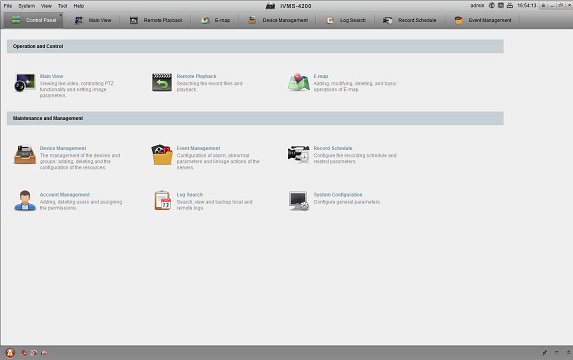Click the Account Management link title

click(x=65, y=194)
